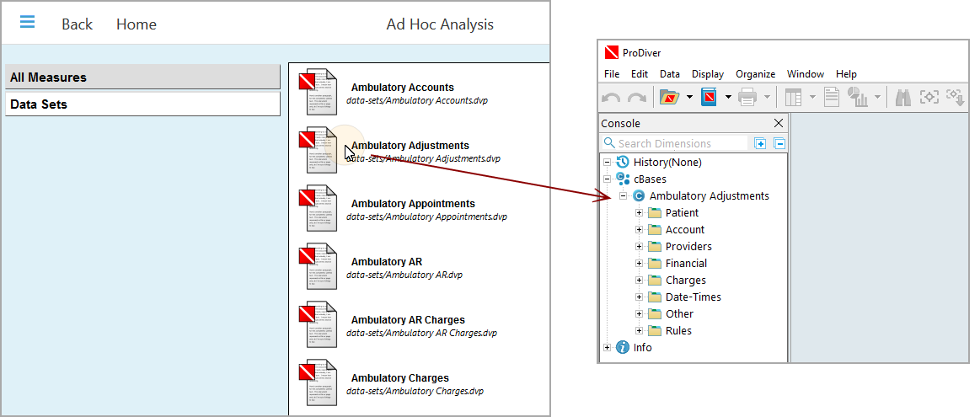Open the Help menu in ProDiver
980x417 pixels.
[846, 74]
